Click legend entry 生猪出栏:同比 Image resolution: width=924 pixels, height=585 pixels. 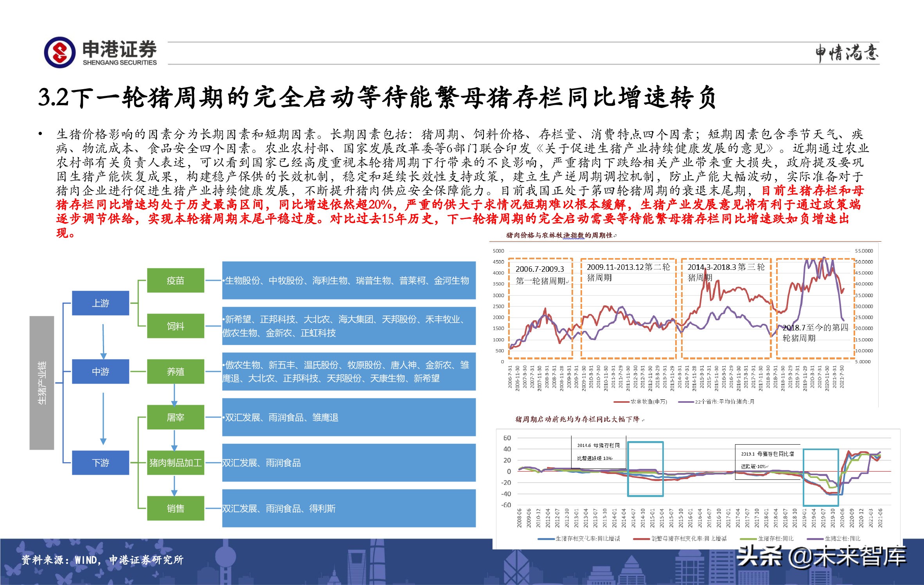[834, 538]
